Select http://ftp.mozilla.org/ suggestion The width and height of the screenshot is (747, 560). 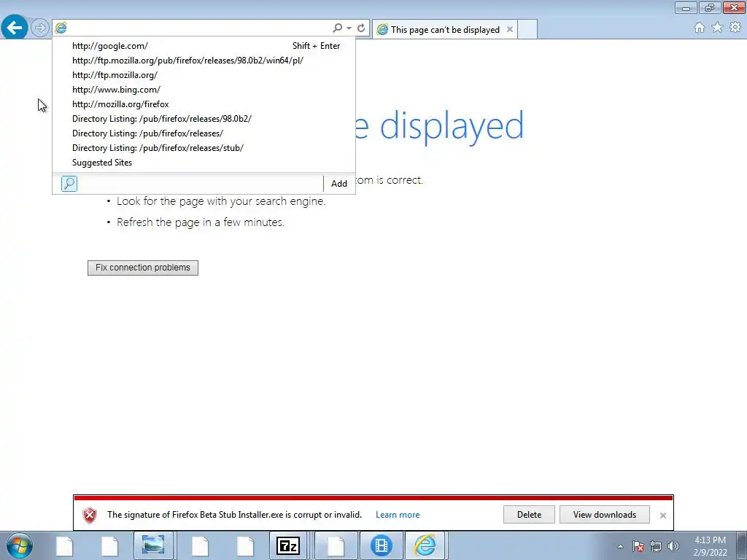(x=204, y=75)
